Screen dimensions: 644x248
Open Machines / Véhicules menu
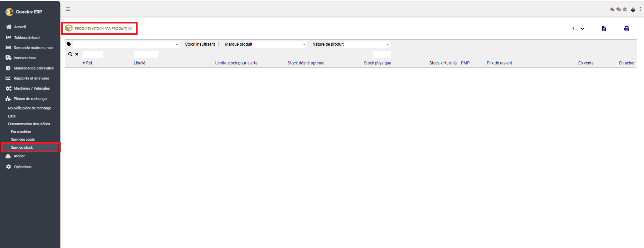click(32, 88)
